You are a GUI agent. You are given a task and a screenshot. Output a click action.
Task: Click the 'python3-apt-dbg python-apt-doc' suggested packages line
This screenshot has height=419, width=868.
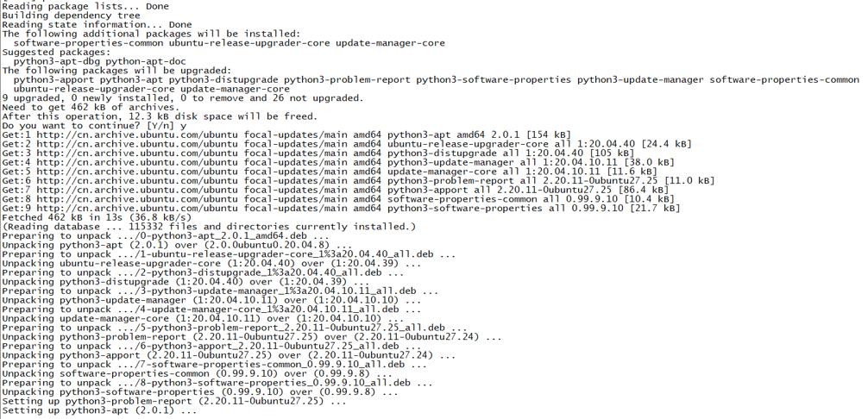tap(99, 61)
